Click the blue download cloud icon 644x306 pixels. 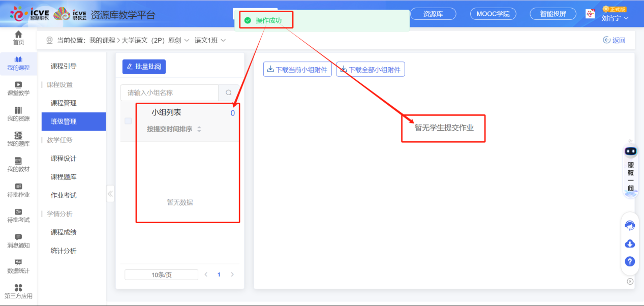(629, 244)
